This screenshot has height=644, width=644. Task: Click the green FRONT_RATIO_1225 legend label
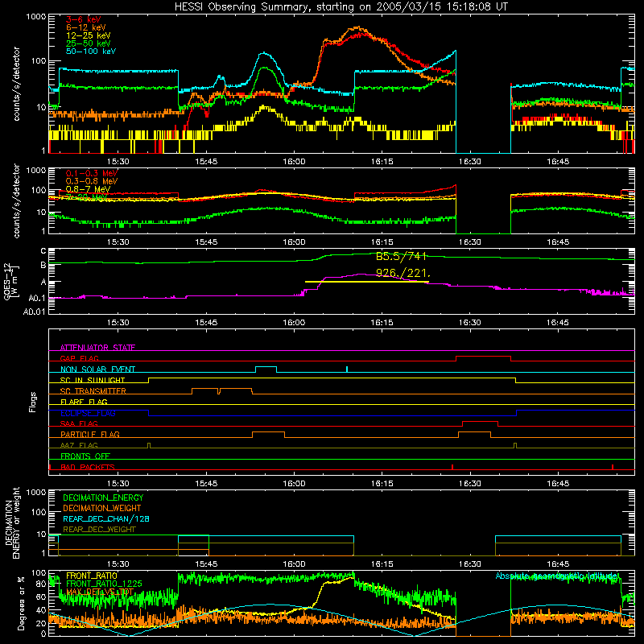104,584
